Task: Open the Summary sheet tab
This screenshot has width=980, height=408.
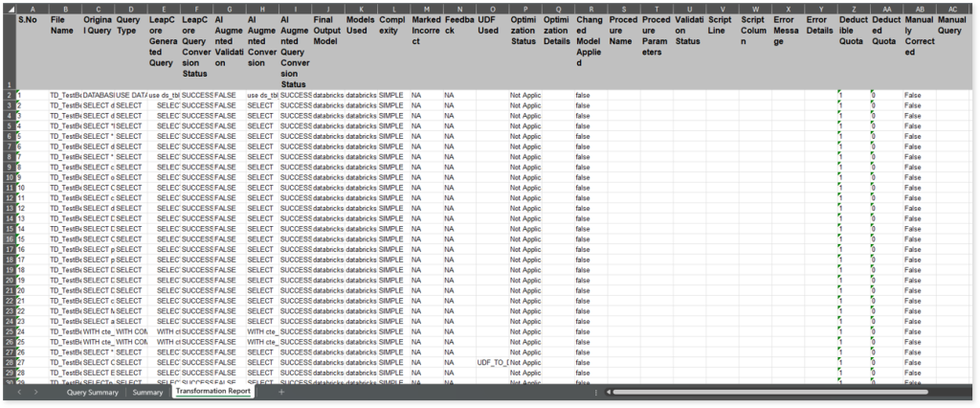Action: pyautogui.click(x=147, y=393)
